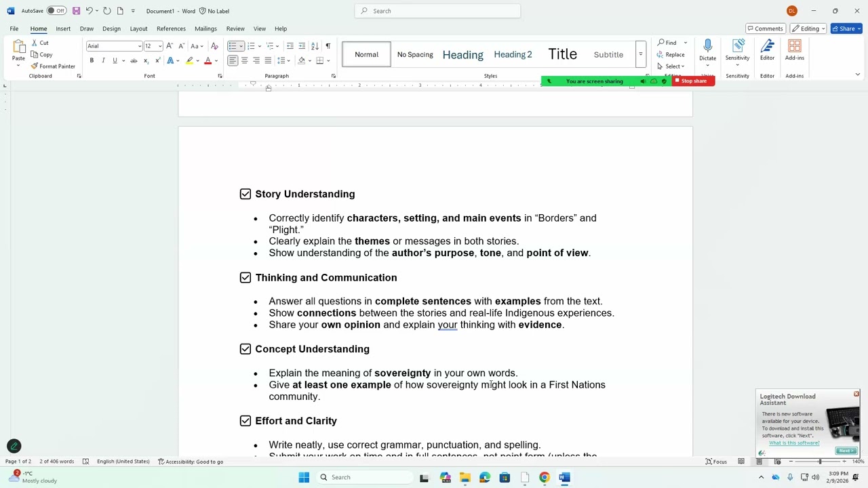Click the red font color button
The height and width of the screenshot is (488, 868).
pos(208,60)
